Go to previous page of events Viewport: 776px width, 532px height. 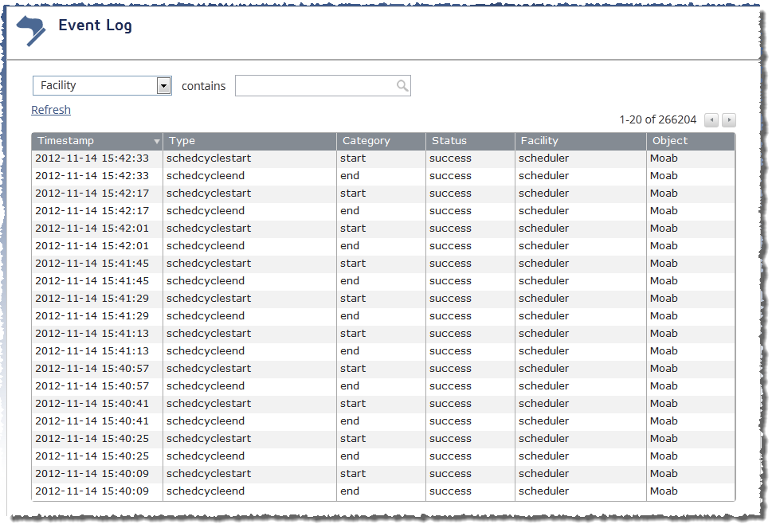pos(711,119)
